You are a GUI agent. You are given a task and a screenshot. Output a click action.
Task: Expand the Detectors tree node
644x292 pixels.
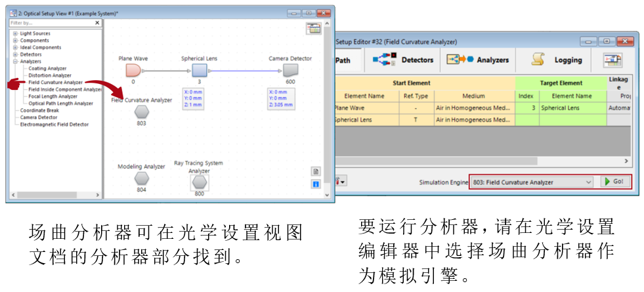(x=15, y=54)
